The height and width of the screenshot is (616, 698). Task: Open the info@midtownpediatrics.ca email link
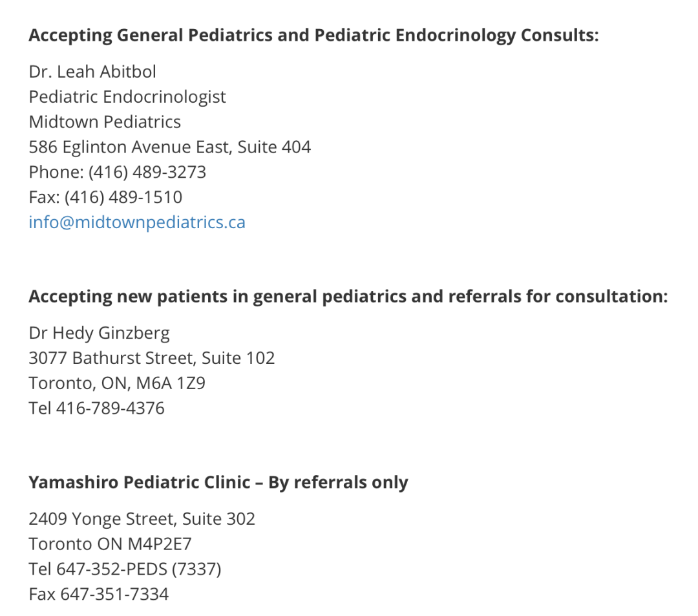pyautogui.click(x=136, y=222)
